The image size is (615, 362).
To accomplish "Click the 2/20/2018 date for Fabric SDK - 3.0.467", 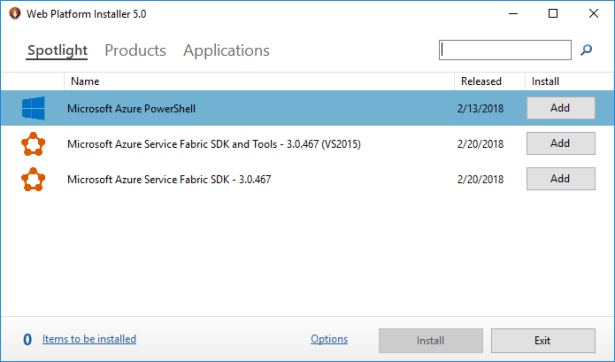I will [480, 179].
